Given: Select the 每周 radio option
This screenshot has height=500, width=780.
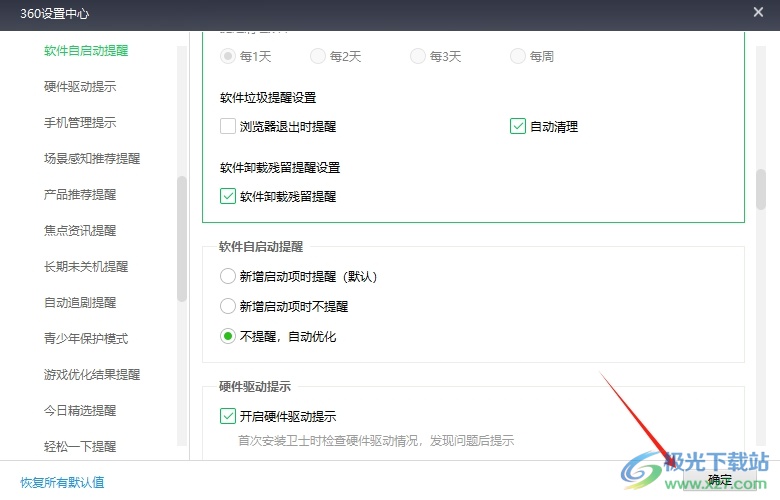Looking at the screenshot, I should pos(518,56).
